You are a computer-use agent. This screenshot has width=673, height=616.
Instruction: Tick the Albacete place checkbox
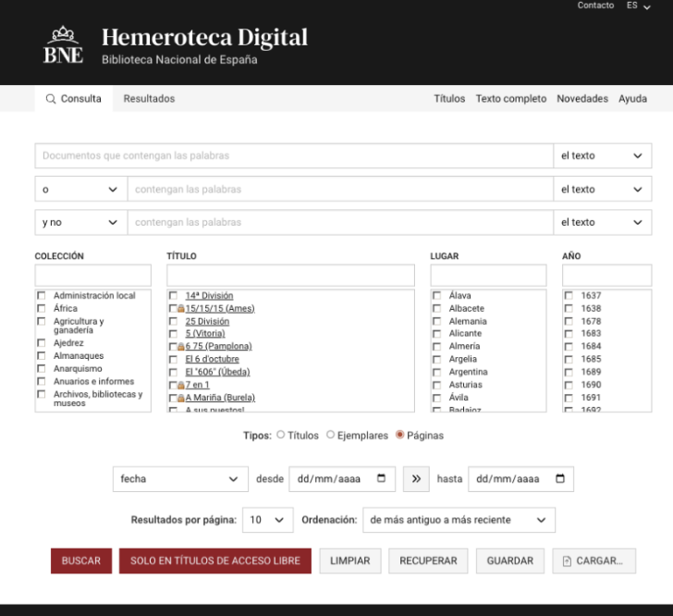click(x=436, y=308)
